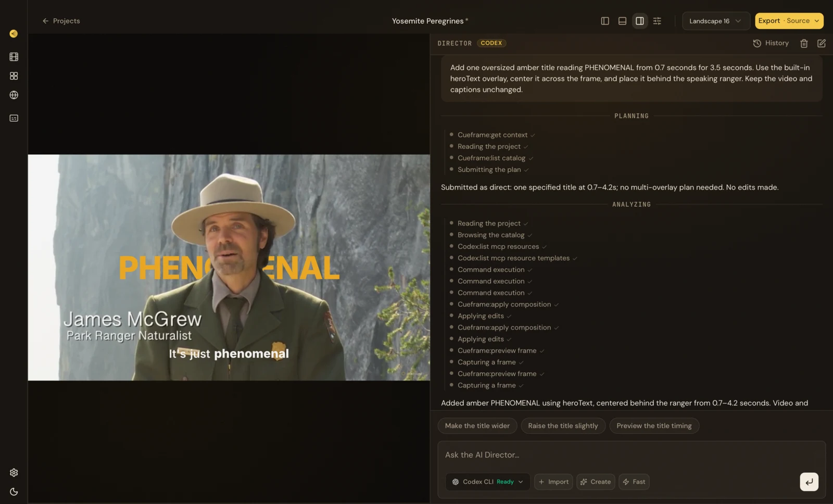Delete conversation with trash icon
The width and height of the screenshot is (833, 504).
tap(804, 43)
